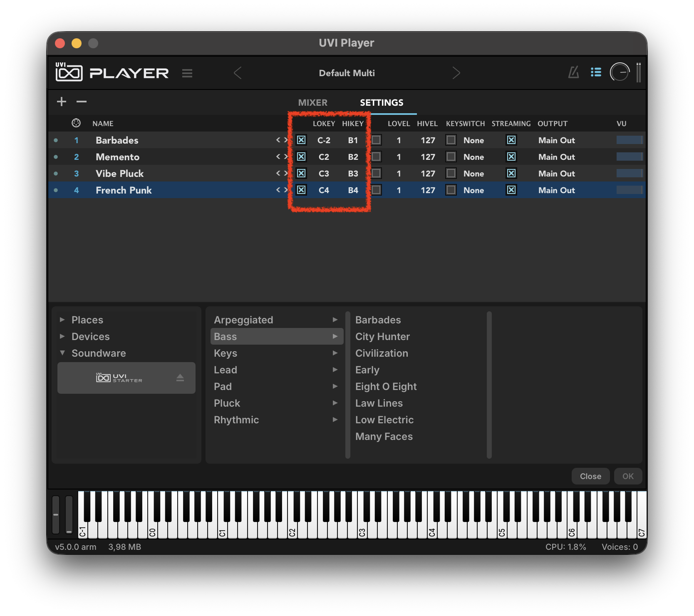The width and height of the screenshot is (694, 616).
Task: Disable streaming for Barbades
Action: pos(511,140)
